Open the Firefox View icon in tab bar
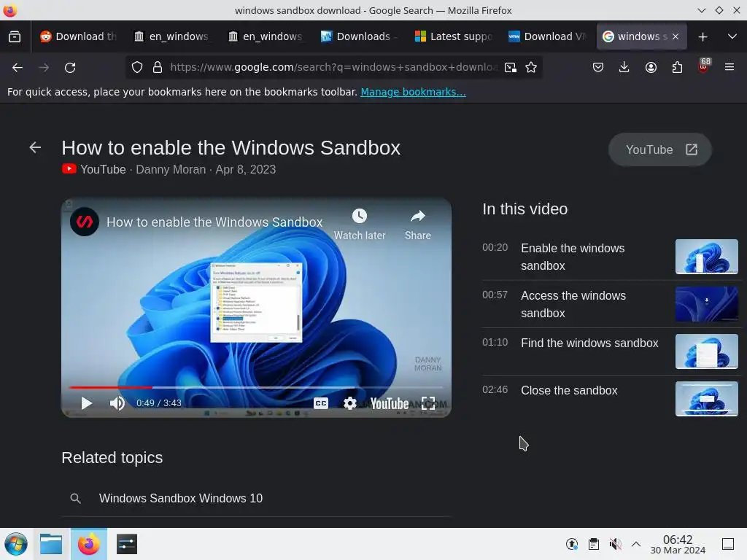Screen dimensions: 747x560 (x=15, y=36)
